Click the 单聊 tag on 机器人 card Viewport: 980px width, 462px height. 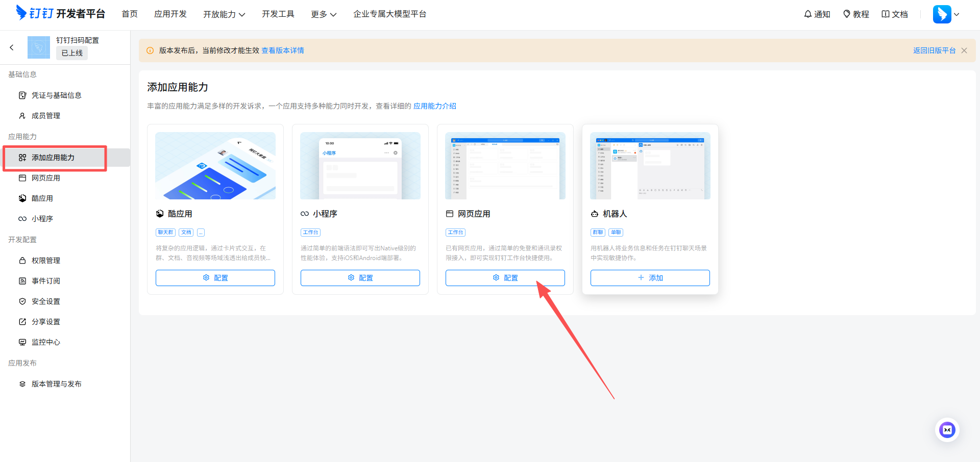pyautogui.click(x=616, y=233)
